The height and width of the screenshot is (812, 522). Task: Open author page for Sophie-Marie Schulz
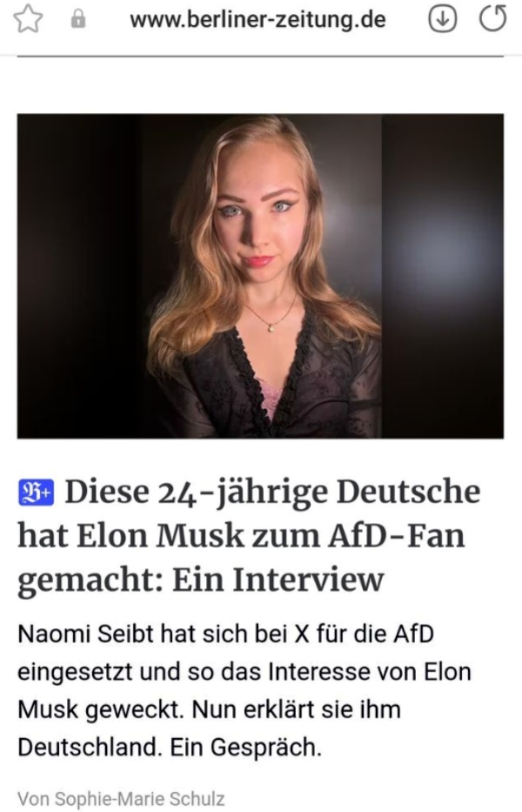[x=140, y=798]
